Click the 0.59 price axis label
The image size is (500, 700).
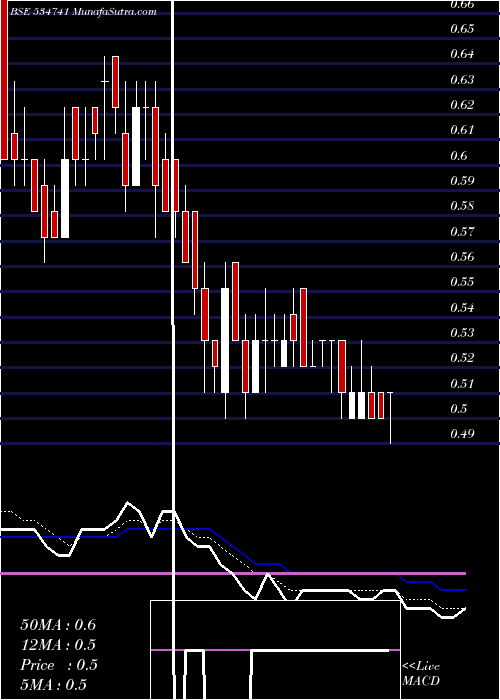click(462, 181)
